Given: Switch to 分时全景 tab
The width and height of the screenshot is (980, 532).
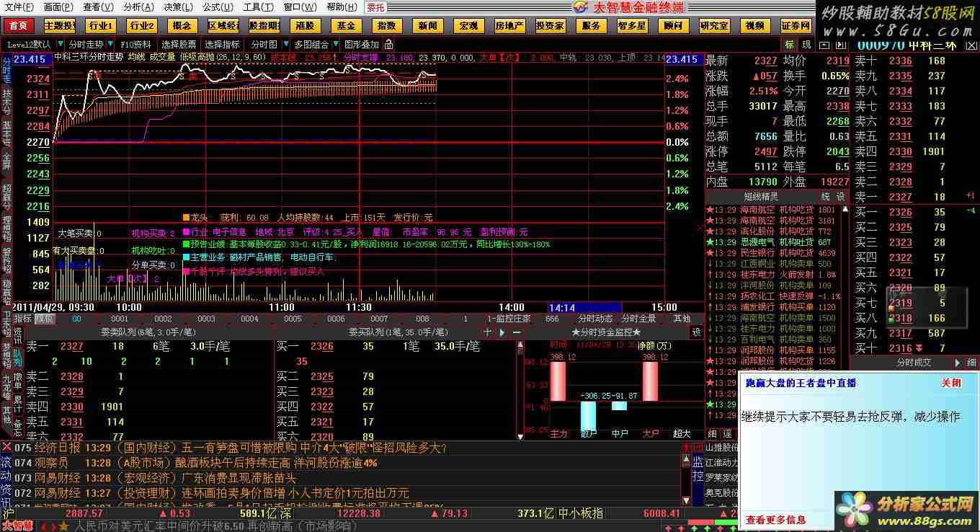Looking at the screenshot, I should tap(638, 319).
